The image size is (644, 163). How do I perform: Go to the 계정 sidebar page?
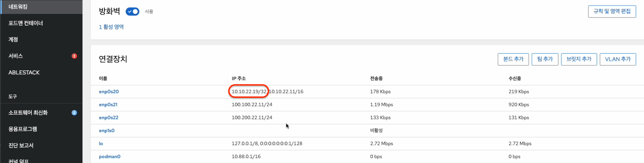13,40
